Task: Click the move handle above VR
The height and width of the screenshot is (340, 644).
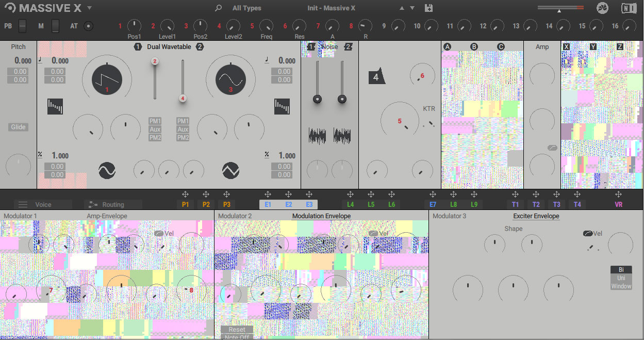Action: click(618, 195)
